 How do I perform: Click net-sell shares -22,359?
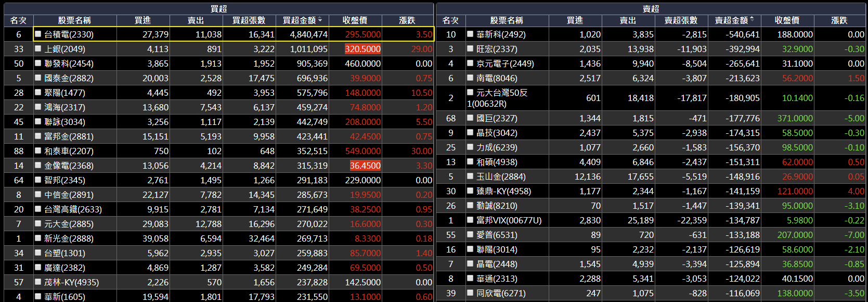click(x=692, y=220)
